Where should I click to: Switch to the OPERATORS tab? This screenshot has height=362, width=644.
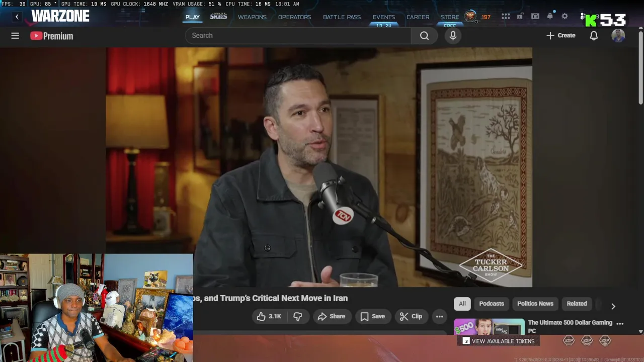[x=294, y=17]
